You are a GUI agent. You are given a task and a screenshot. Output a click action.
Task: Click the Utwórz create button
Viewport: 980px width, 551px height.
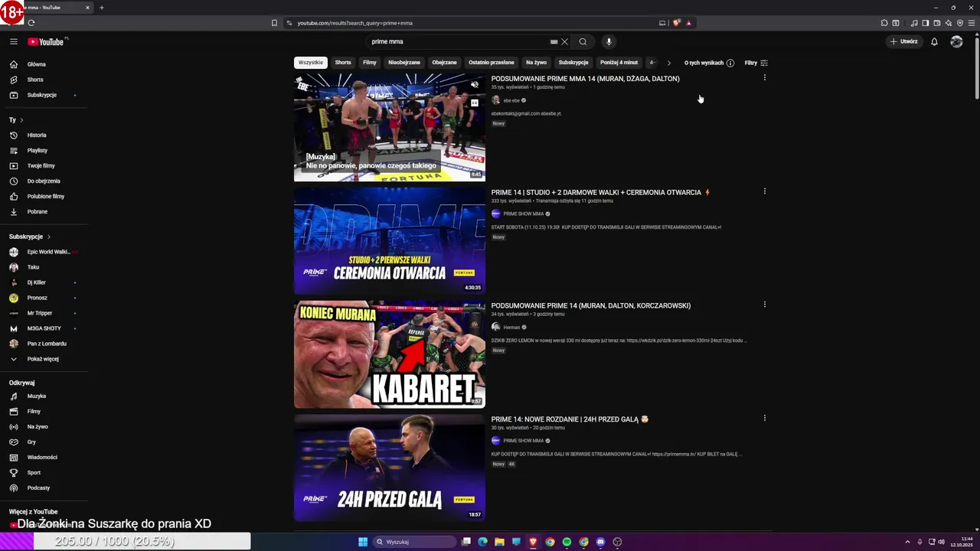[904, 42]
